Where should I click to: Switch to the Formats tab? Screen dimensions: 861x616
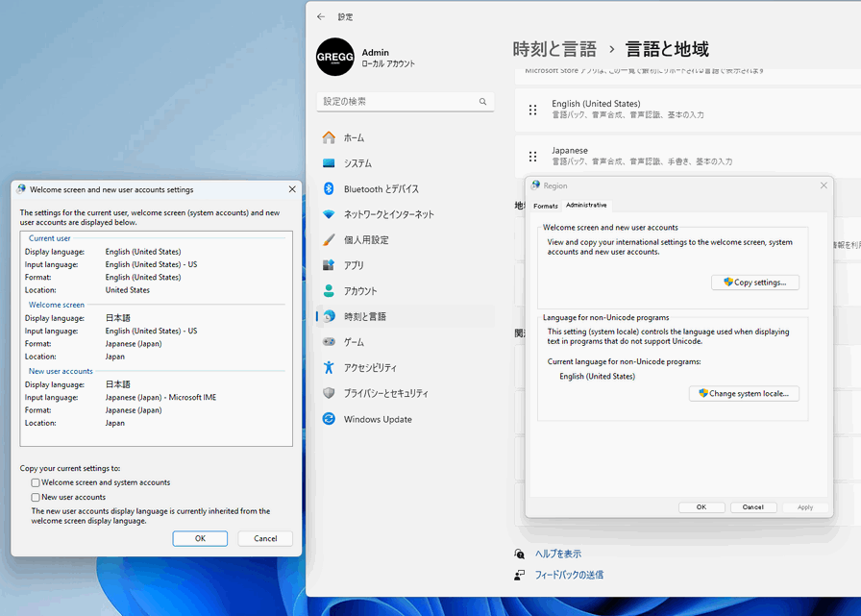pos(545,206)
